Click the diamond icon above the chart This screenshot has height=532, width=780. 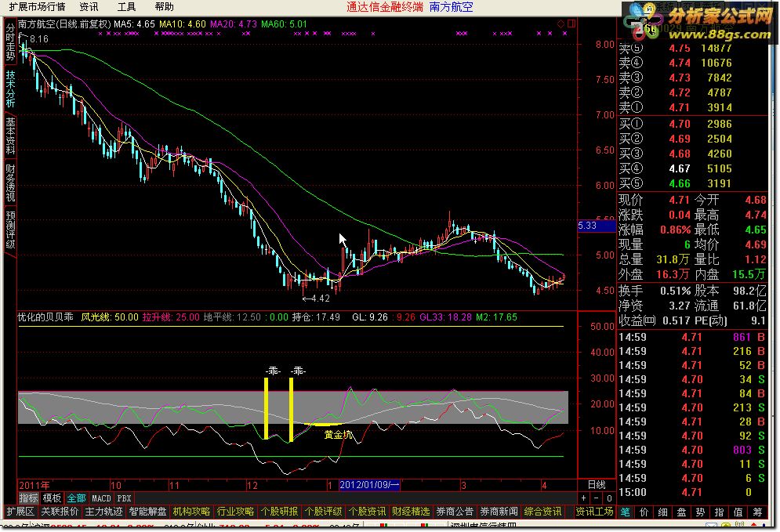[x=561, y=24]
